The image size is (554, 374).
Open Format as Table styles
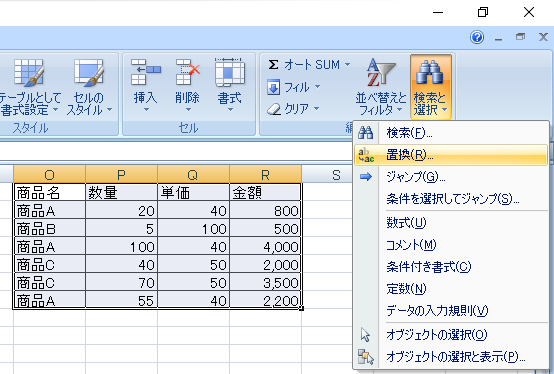(x=30, y=87)
